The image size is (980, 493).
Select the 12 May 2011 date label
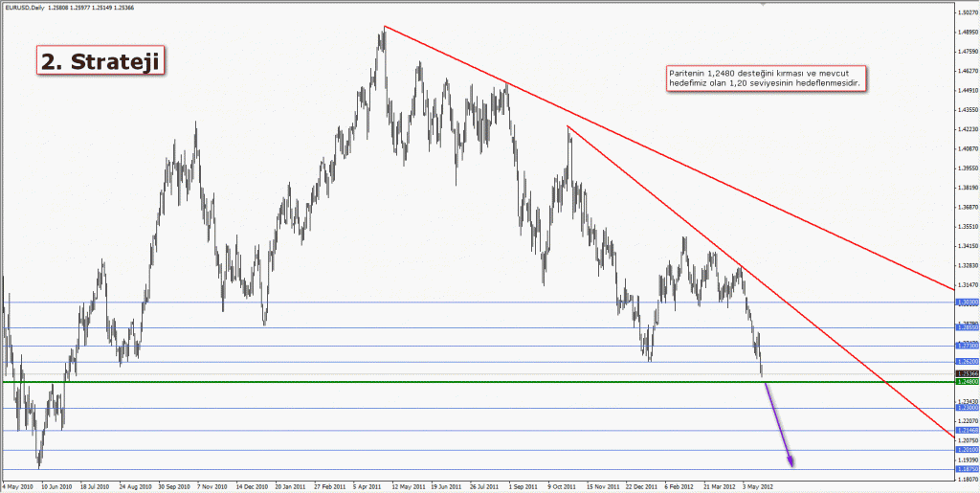[410, 485]
